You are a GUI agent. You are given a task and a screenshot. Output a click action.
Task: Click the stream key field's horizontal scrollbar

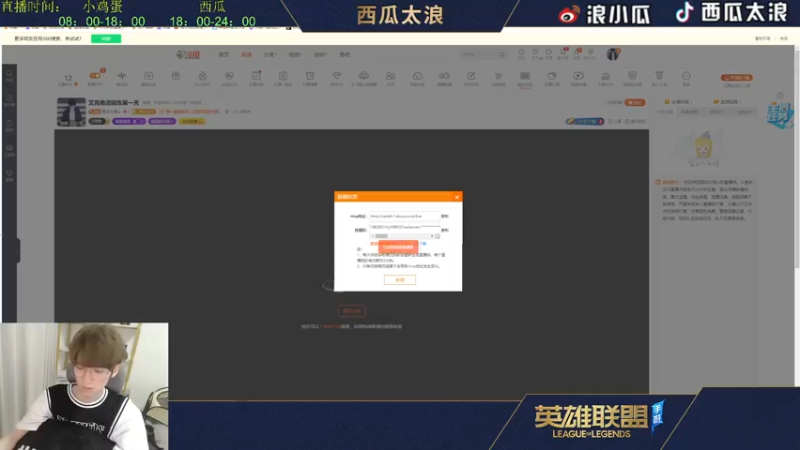403,236
